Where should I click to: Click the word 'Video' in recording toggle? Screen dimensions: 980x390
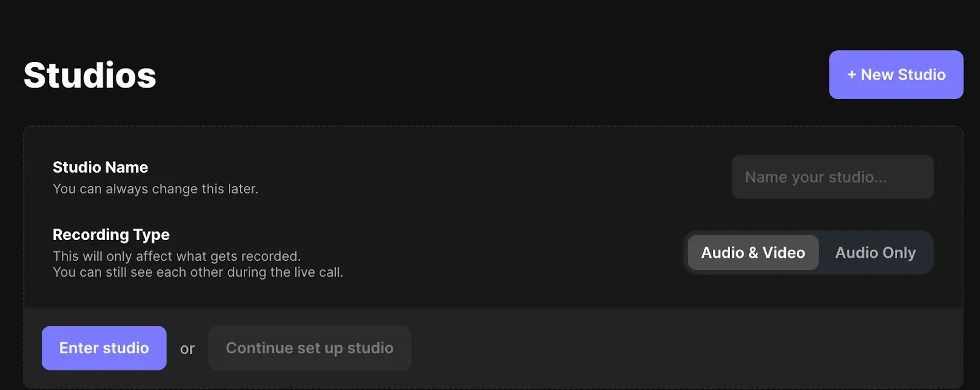[783, 253]
